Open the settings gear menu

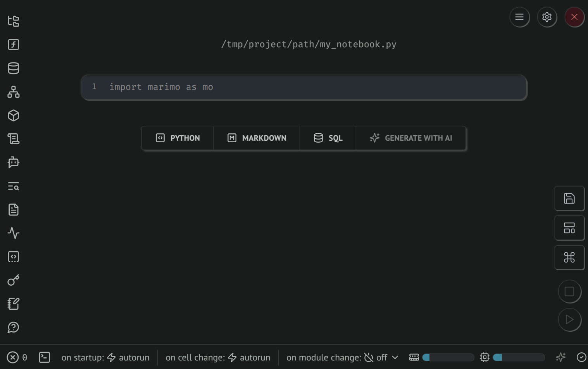pyautogui.click(x=547, y=17)
